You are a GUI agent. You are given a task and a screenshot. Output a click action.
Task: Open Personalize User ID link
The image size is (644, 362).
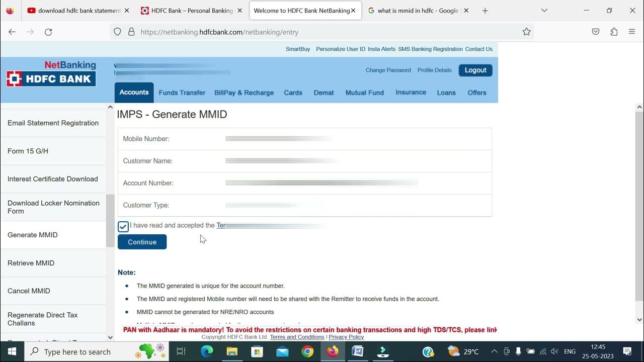[x=341, y=49]
